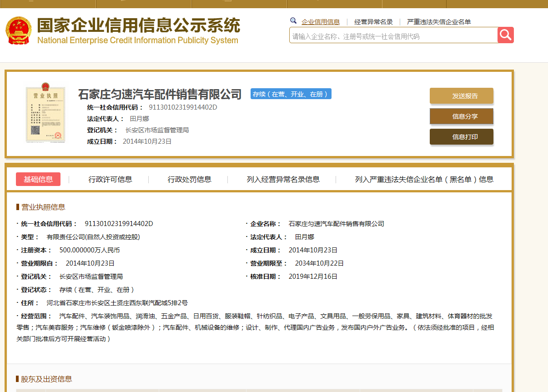The width and height of the screenshot is (548, 392).
Task: Select the 严重违法失信企业名单 search category
Action: tap(439, 22)
